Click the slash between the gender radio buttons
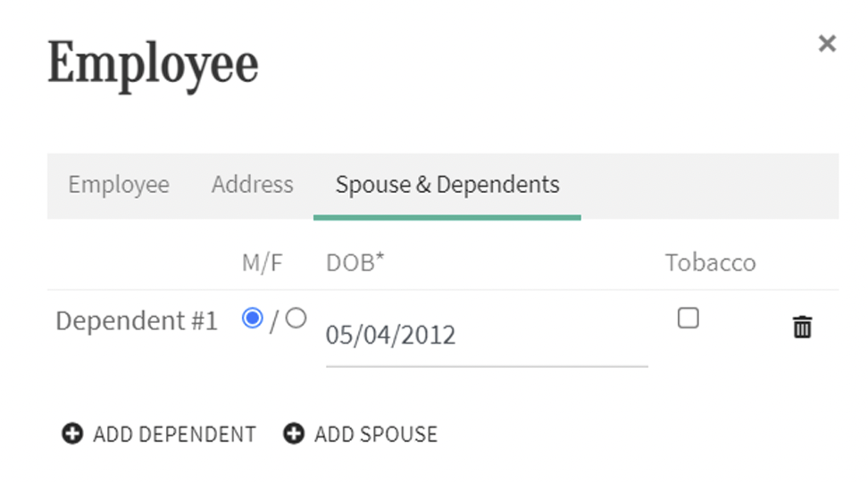Screen dimensions: 868x482 pyautogui.click(x=274, y=321)
